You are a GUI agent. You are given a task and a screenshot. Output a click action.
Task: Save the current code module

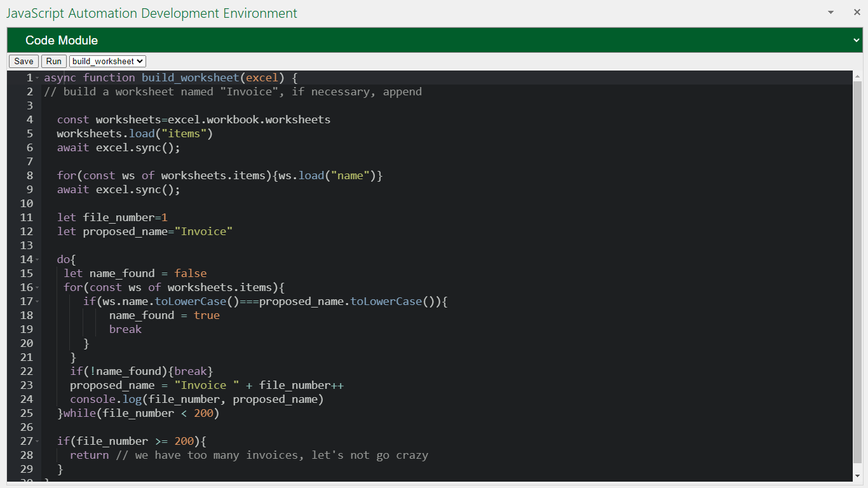[x=24, y=61]
